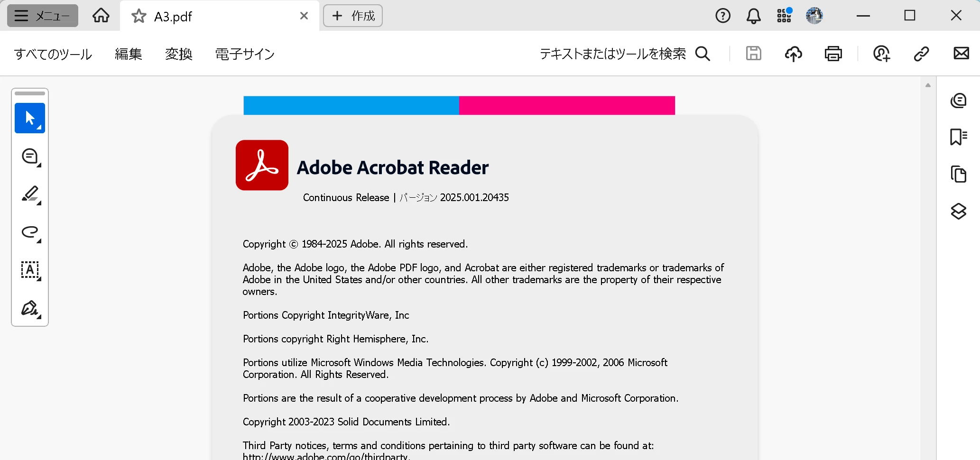Go to the Home screen icon
The image size is (980, 460).
point(101,16)
